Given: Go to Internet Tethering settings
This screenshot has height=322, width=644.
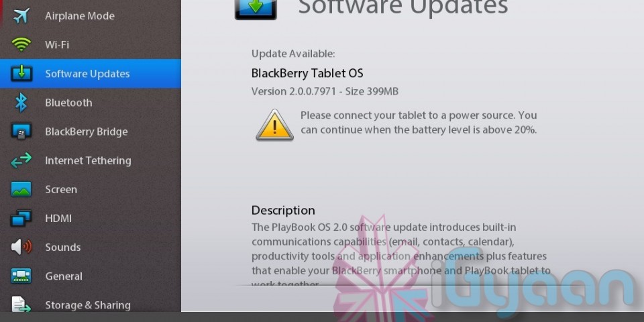Looking at the screenshot, I should click(91, 160).
